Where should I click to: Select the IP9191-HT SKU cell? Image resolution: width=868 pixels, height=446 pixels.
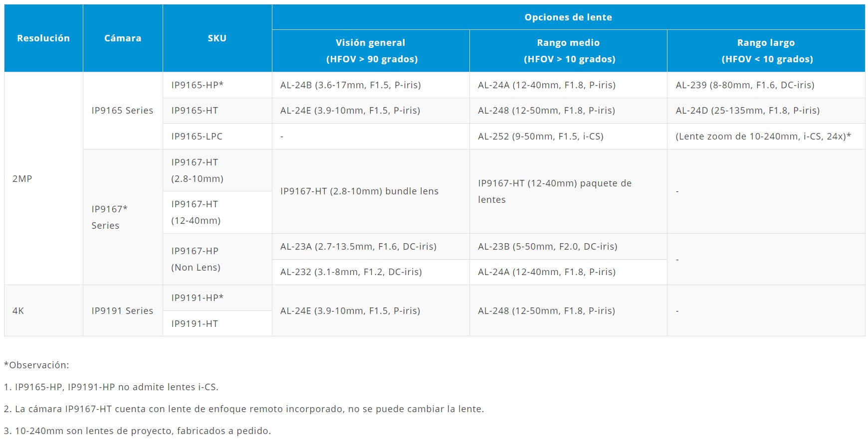[195, 324]
